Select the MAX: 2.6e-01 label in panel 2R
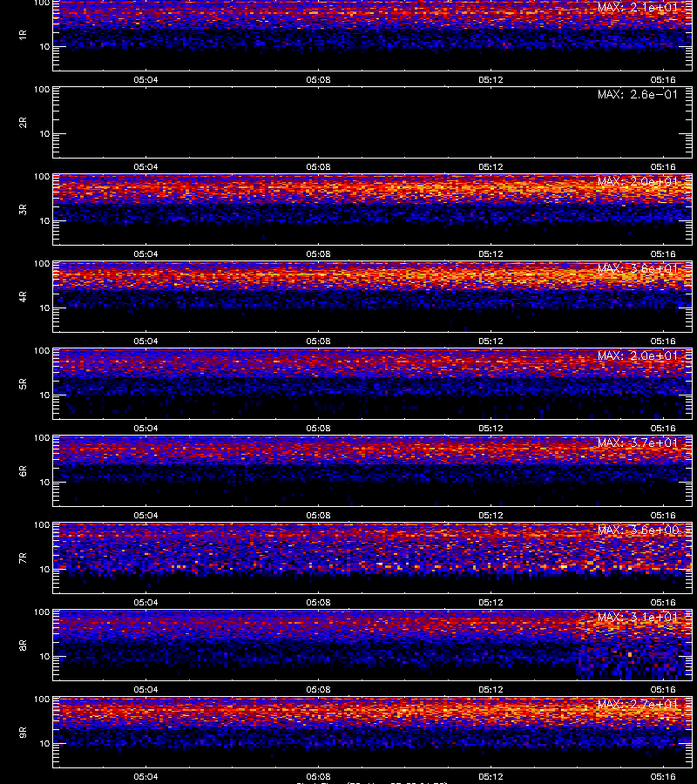The height and width of the screenshot is (784, 697). point(638,94)
